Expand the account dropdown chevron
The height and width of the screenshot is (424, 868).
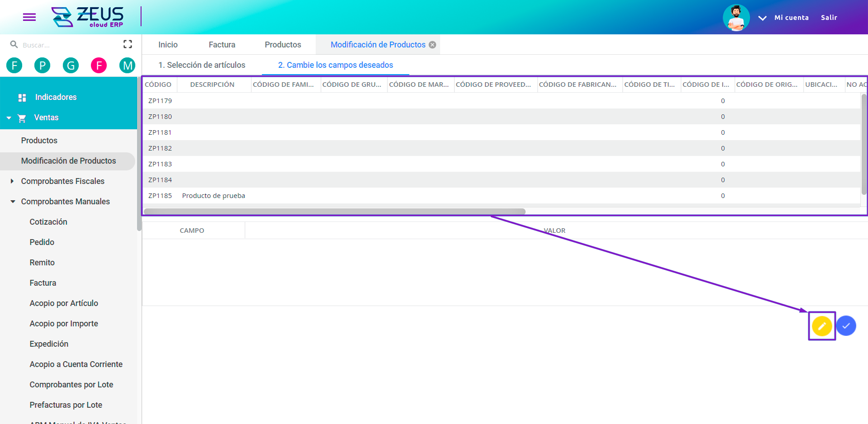[763, 18]
